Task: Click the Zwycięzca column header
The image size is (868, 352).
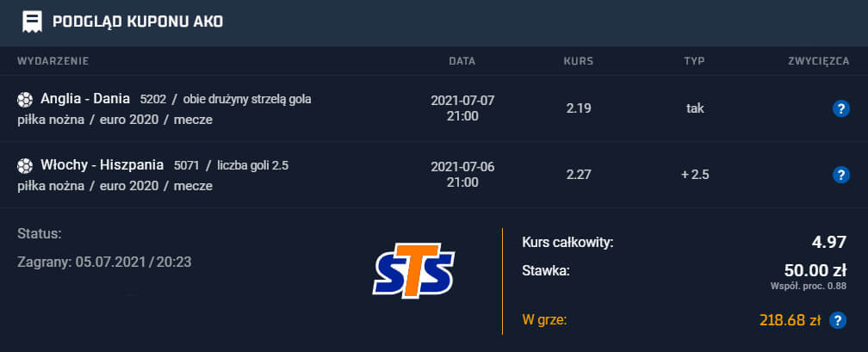Action: 819,61
